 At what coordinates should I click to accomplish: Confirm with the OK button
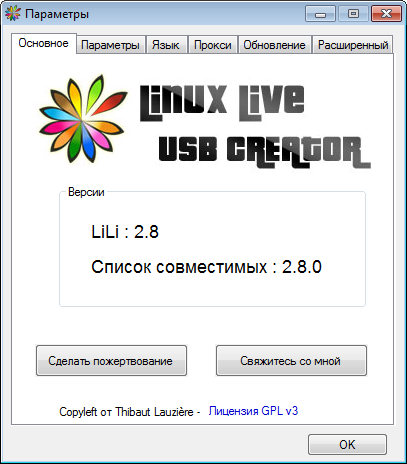click(347, 444)
